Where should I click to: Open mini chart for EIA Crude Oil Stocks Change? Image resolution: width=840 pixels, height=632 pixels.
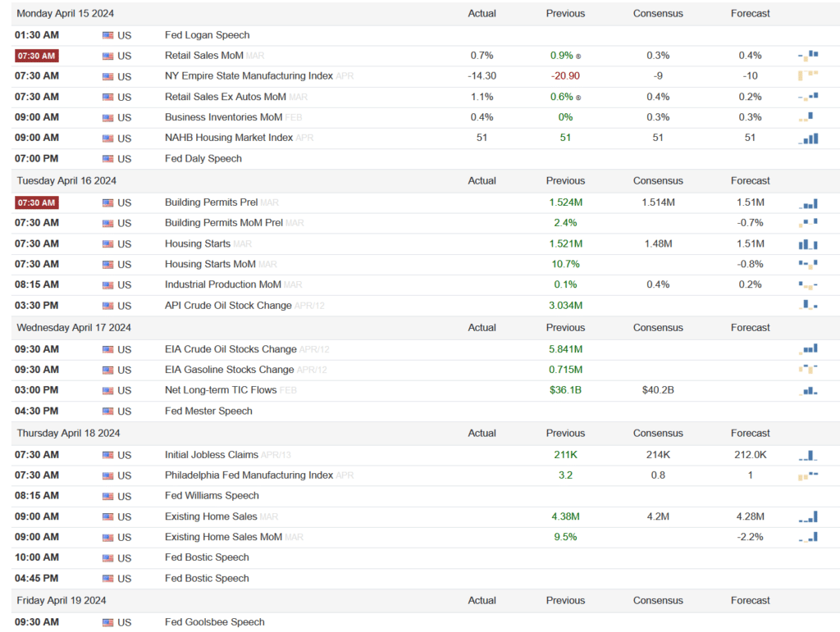point(808,349)
